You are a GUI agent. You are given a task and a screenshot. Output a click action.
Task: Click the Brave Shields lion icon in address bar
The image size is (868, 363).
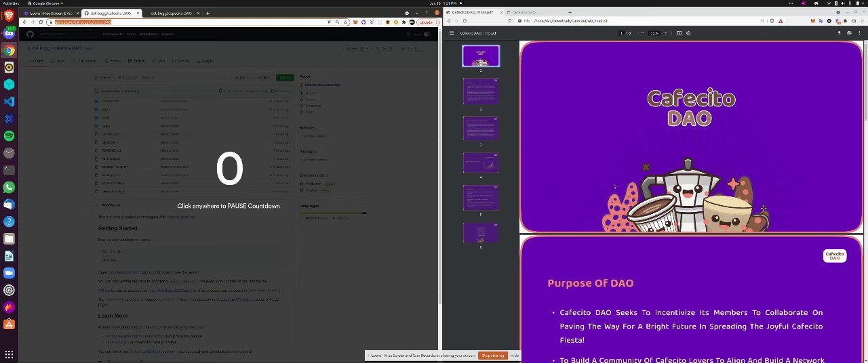pyautogui.click(x=772, y=21)
